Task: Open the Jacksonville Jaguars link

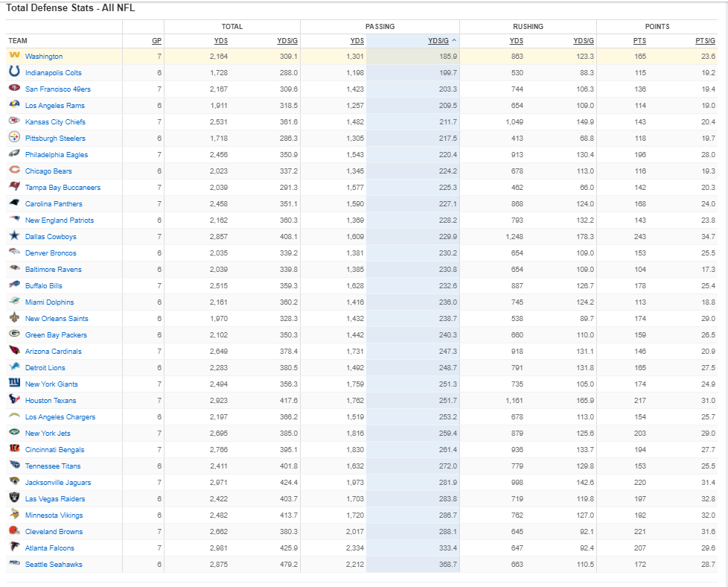Action: (58, 483)
